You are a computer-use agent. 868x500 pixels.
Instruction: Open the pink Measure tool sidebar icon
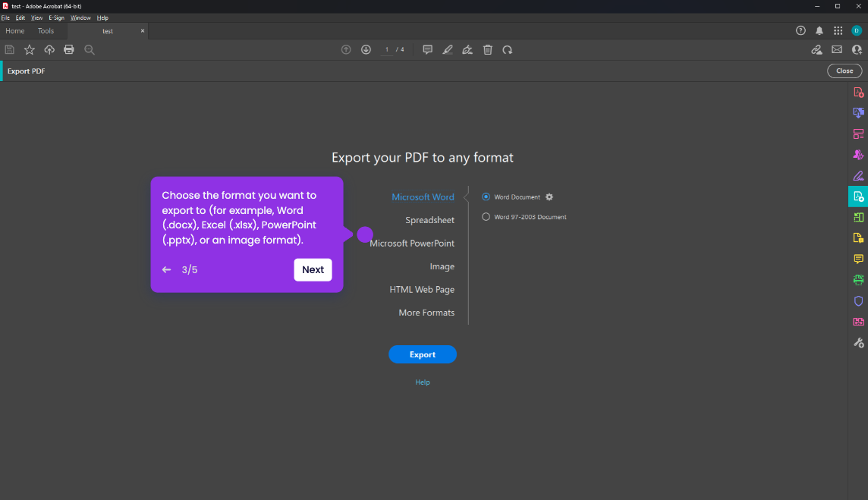pyautogui.click(x=859, y=322)
